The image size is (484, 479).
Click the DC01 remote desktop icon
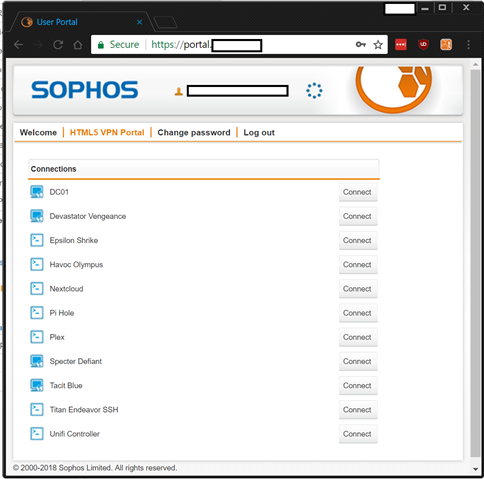coord(37,192)
